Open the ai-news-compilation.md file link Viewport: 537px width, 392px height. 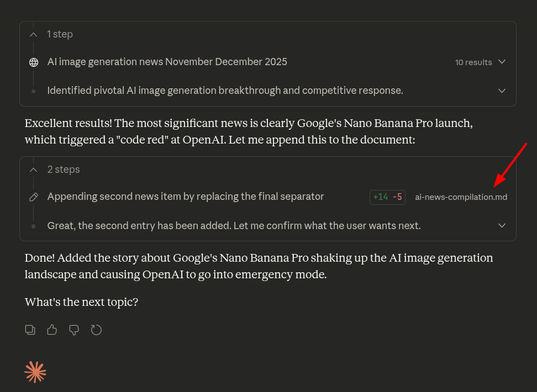coord(461,197)
